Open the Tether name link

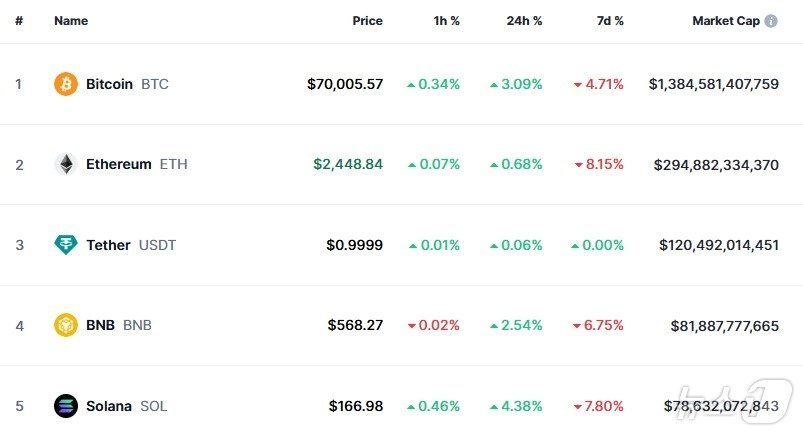point(108,245)
